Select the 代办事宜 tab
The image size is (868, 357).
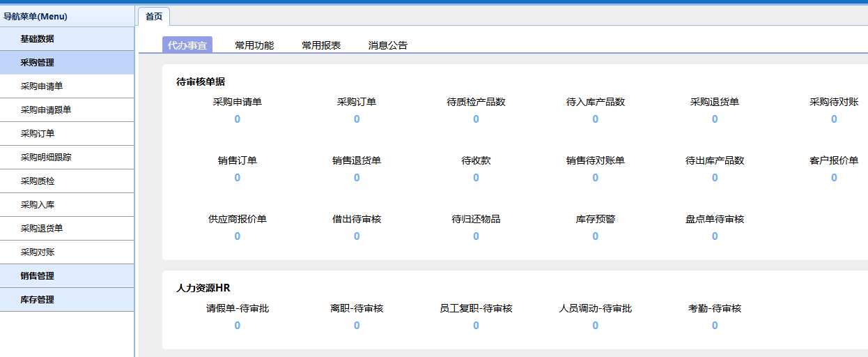[187, 45]
